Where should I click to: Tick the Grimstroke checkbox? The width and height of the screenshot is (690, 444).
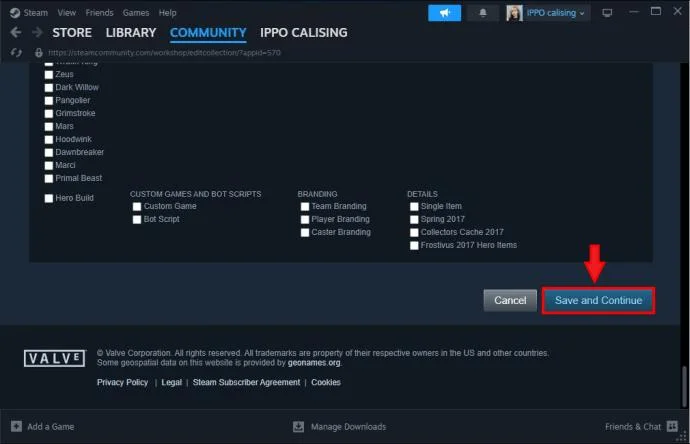coord(49,114)
